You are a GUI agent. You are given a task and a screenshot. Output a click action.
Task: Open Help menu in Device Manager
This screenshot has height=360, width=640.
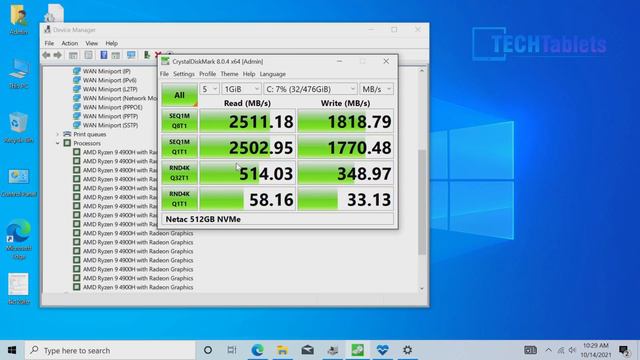tap(111, 43)
